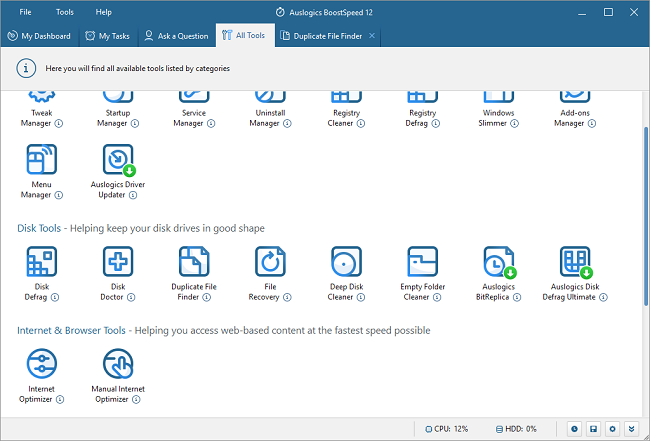Open the File menu
Screen dimensions: 650x441
[25, 12]
